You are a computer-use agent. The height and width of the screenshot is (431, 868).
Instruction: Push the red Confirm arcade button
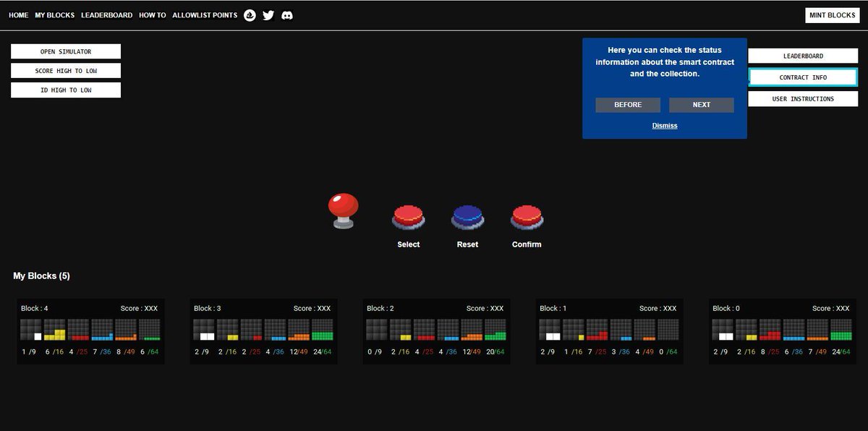527,218
